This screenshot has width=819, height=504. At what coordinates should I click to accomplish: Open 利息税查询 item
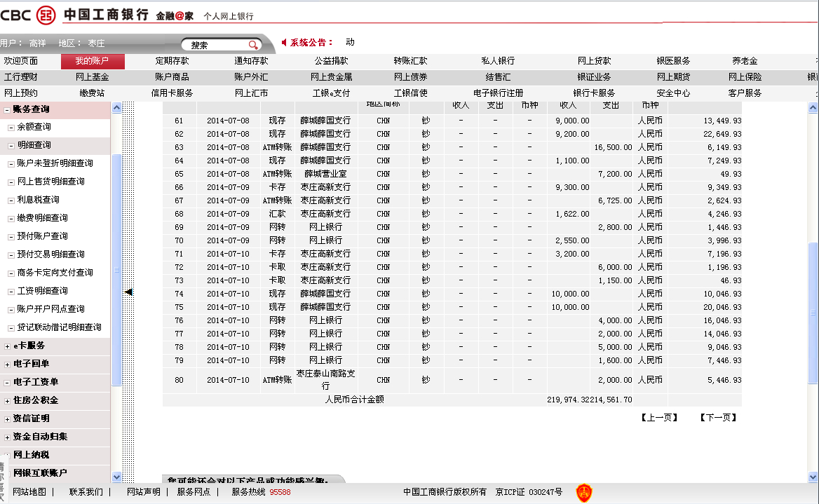point(38,200)
